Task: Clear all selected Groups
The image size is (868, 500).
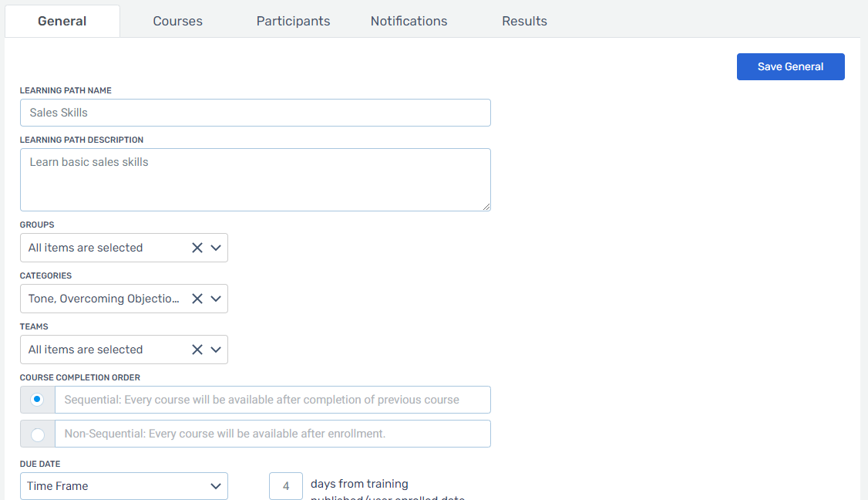Action: 197,248
